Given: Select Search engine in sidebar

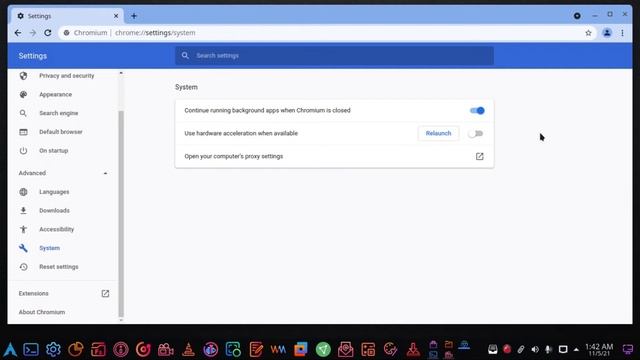Looking at the screenshot, I should [58, 113].
